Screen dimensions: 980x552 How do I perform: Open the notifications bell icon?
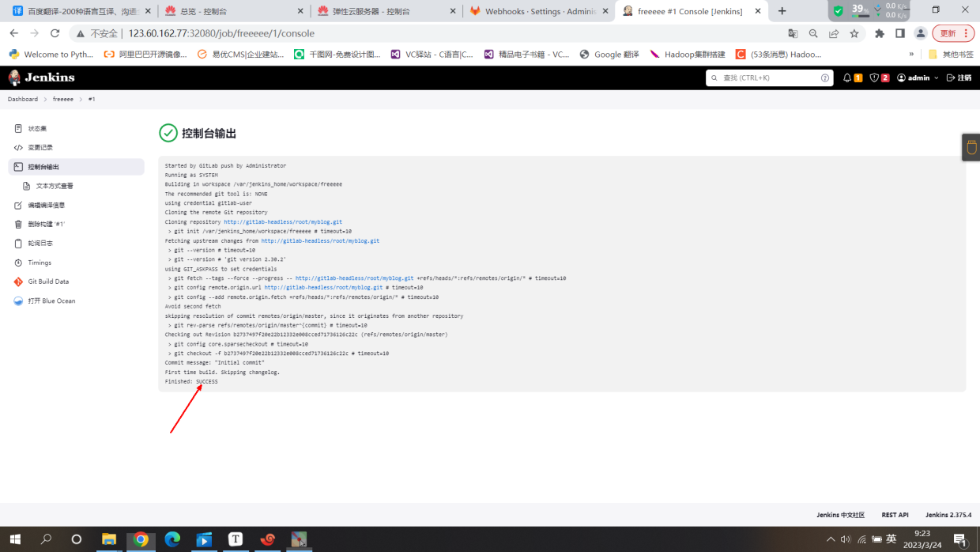(x=847, y=78)
